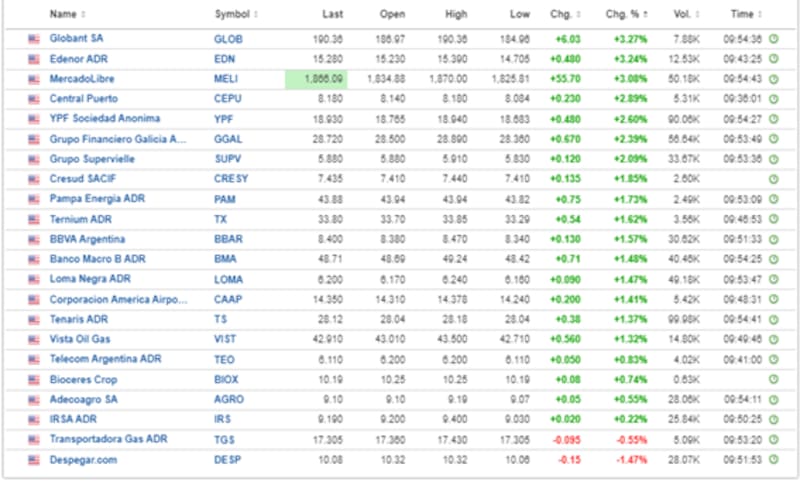The height and width of the screenshot is (485, 800).
Task: Click the clock icon in the Despegar.com row
Action: pyautogui.click(x=774, y=459)
